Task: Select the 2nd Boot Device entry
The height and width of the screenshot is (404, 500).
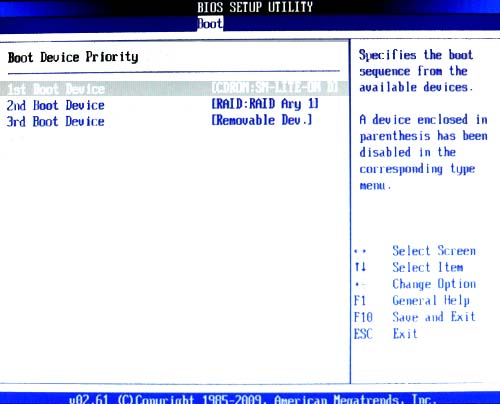Action: coord(56,105)
